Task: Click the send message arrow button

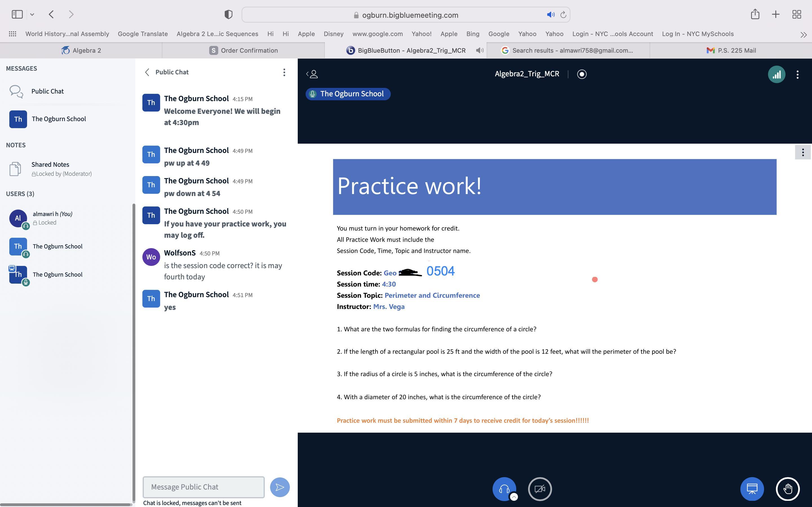Action: [x=279, y=487]
